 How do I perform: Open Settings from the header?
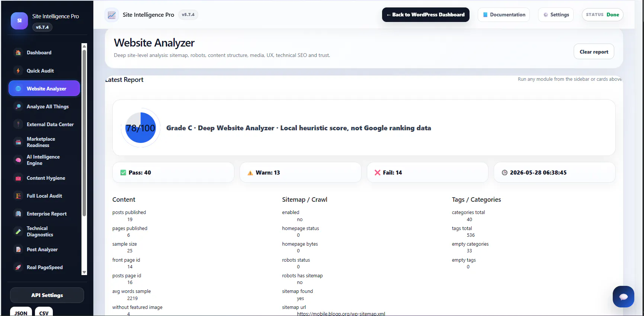coord(556,15)
